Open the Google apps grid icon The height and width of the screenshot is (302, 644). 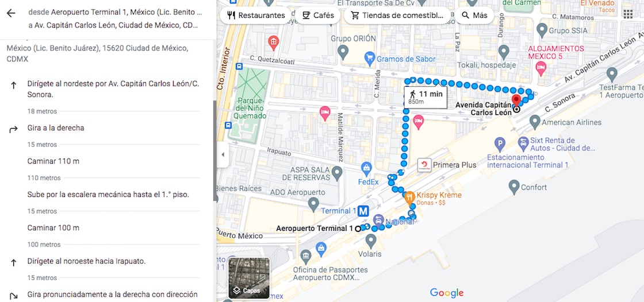click(628, 15)
